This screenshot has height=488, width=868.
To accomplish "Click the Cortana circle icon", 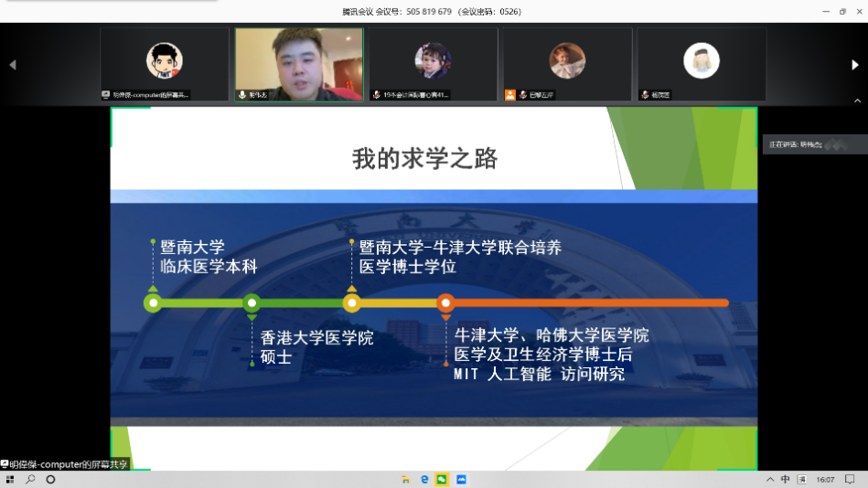I will (x=50, y=479).
